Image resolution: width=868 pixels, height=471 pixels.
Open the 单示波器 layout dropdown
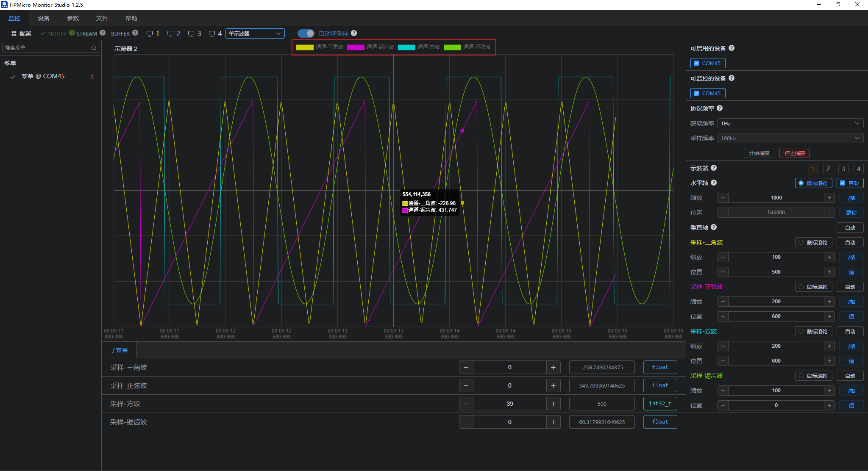[x=255, y=33]
